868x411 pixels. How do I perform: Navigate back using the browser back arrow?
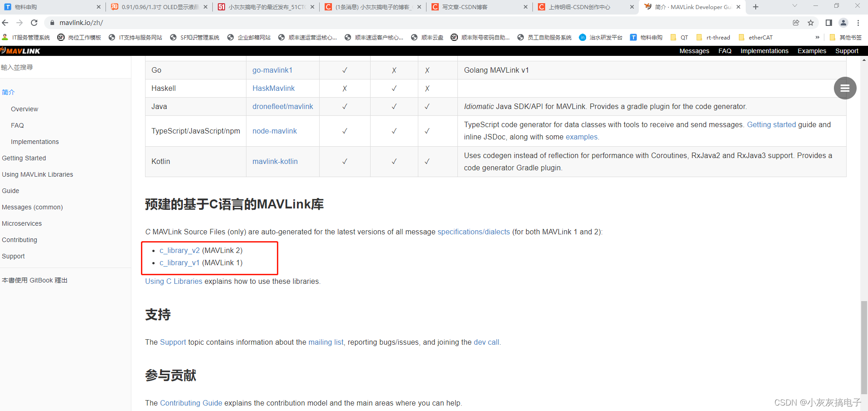[5, 22]
